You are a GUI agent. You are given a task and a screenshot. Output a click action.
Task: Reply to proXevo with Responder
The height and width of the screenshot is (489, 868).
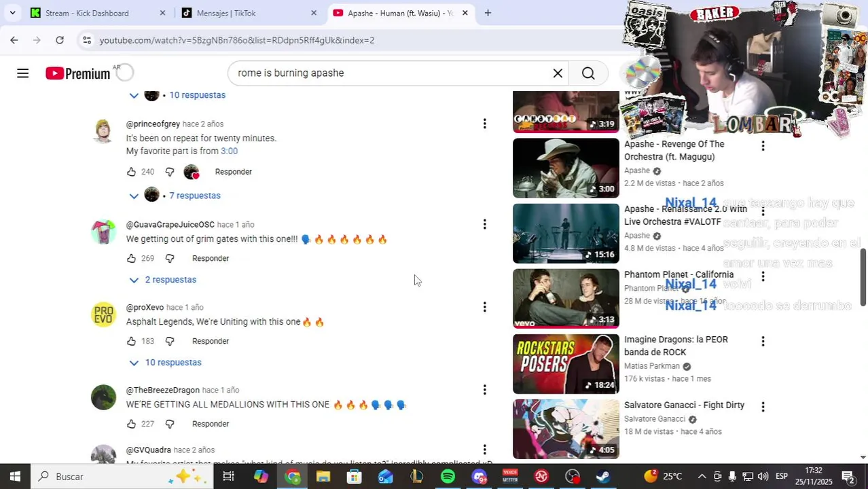tap(211, 342)
